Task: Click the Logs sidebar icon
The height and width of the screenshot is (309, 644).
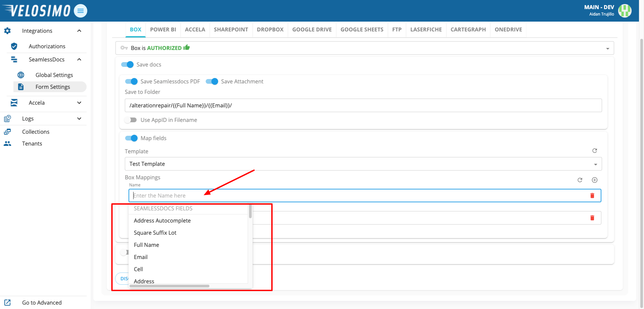Action: 7,119
